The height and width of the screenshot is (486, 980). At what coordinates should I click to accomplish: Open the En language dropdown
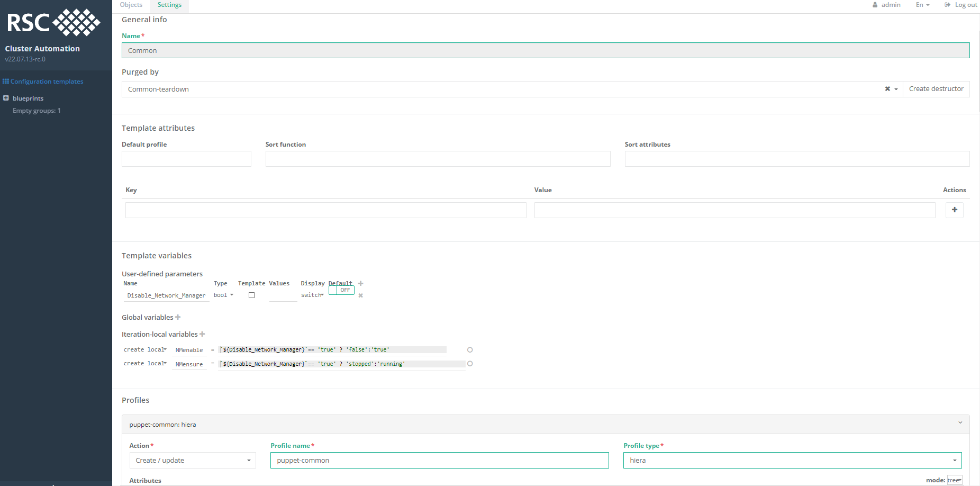click(922, 5)
